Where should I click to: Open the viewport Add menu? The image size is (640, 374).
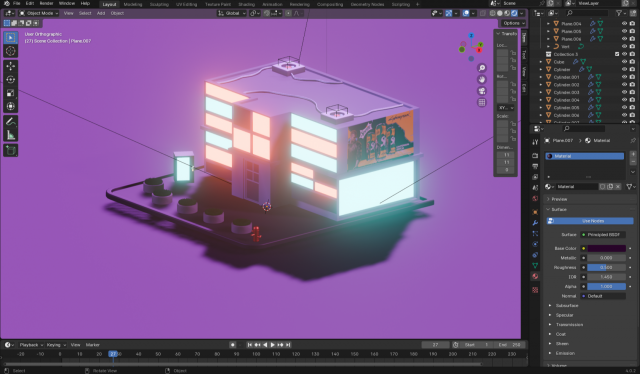pyautogui.click(x=101, y=13)
